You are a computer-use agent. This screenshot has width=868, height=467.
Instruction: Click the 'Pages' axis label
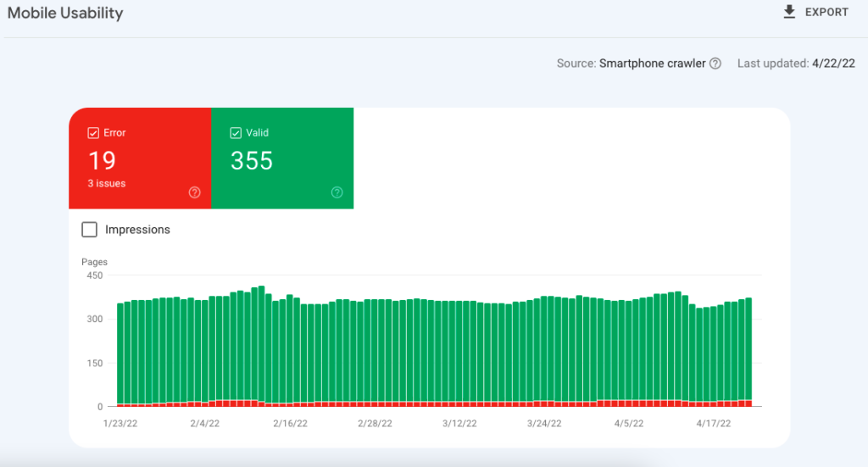(x=94, y=262)
